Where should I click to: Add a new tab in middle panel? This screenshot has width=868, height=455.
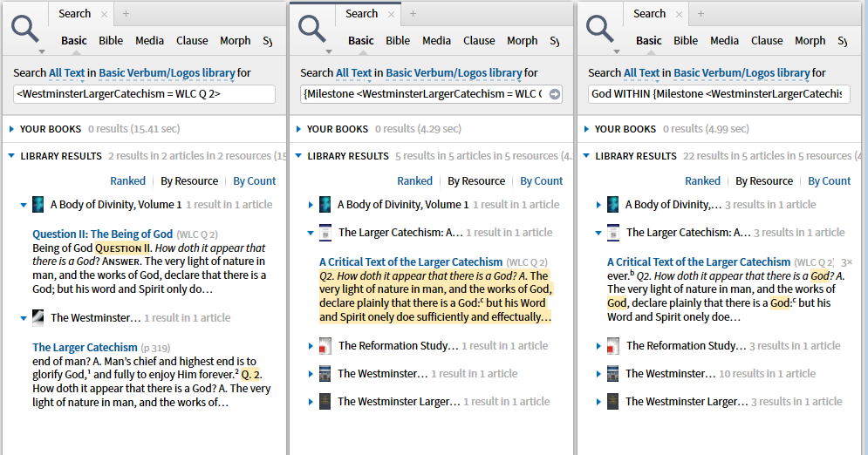coord(413,14)
